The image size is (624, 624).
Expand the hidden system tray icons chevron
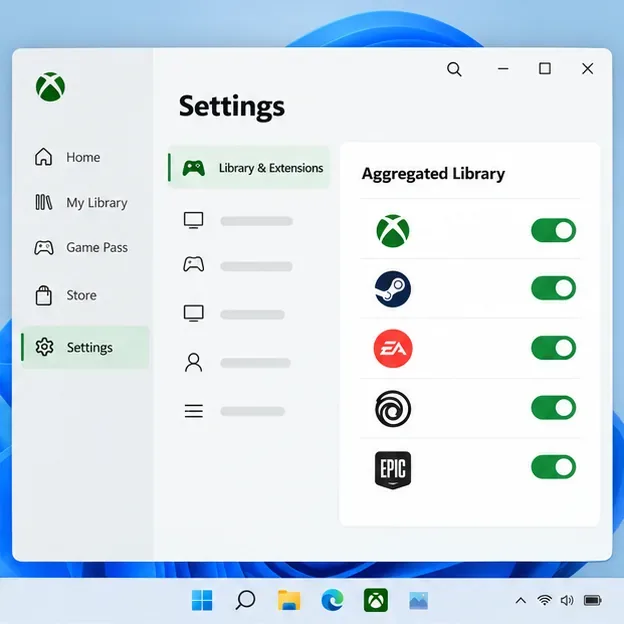click(521, 600)
